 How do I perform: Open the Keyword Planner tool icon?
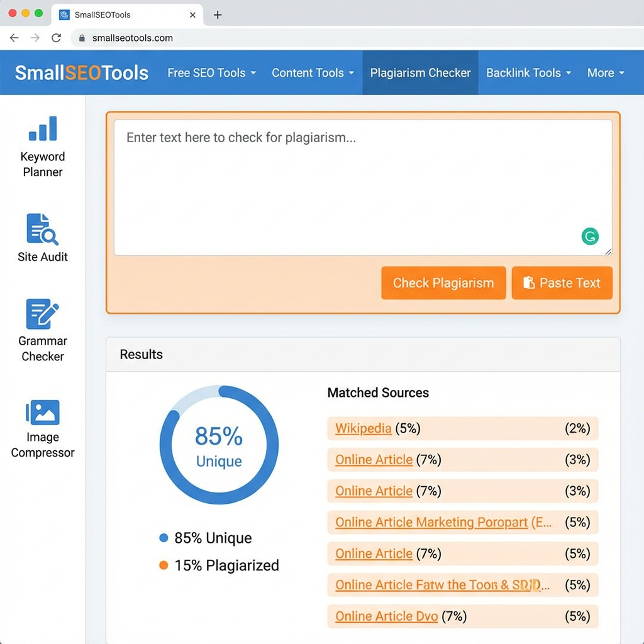coord(43,128)
